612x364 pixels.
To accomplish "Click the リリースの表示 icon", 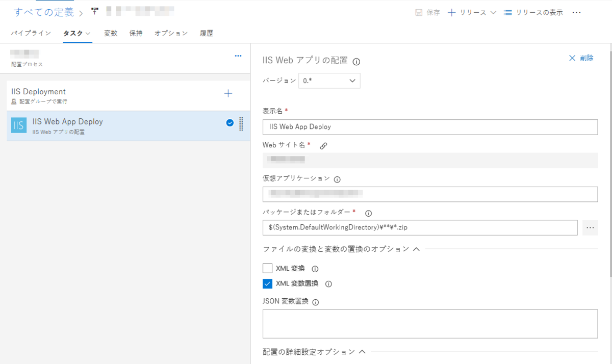I will 507,12.
